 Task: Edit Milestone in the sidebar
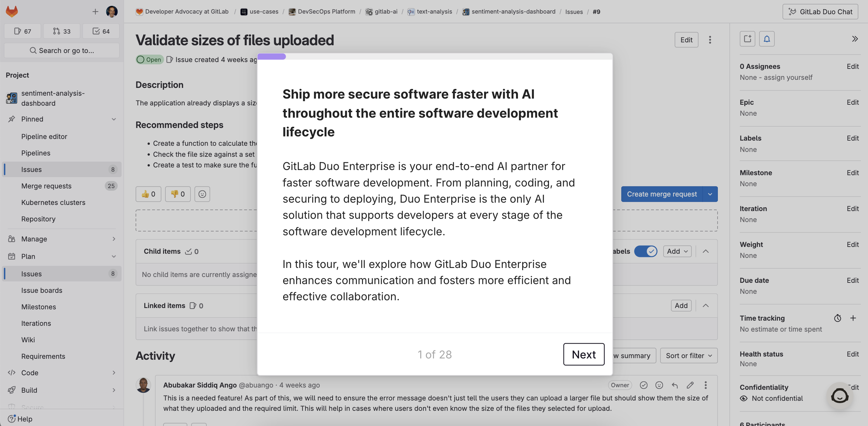[x=852, y=173]
